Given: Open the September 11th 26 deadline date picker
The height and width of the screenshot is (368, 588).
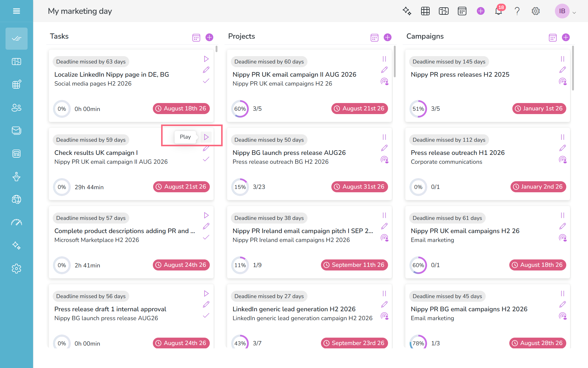Looking at the screenshot, I should 354,265.
